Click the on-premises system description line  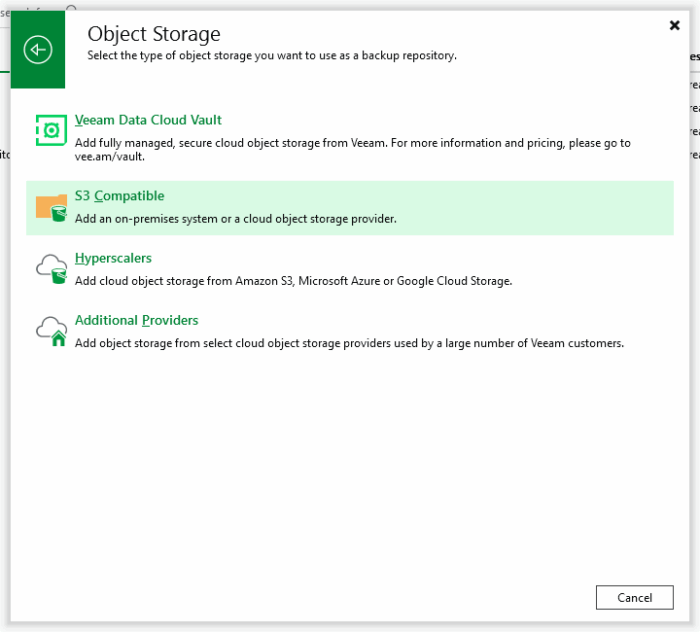point(235,218)
